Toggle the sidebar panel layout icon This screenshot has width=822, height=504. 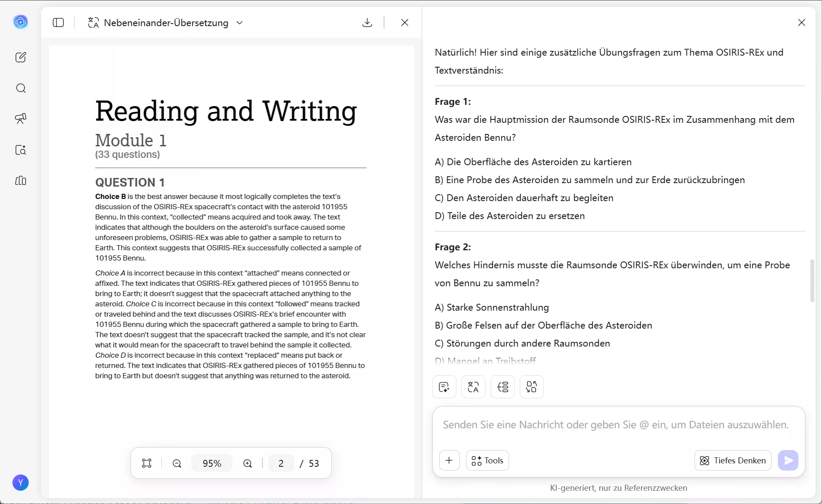point(58,23)
